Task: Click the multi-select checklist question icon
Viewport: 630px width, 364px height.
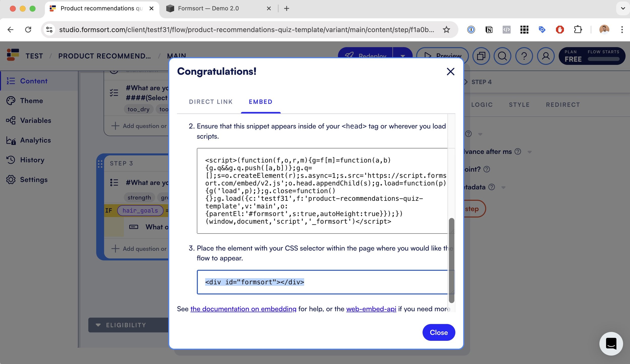Action: coord(114,93)
